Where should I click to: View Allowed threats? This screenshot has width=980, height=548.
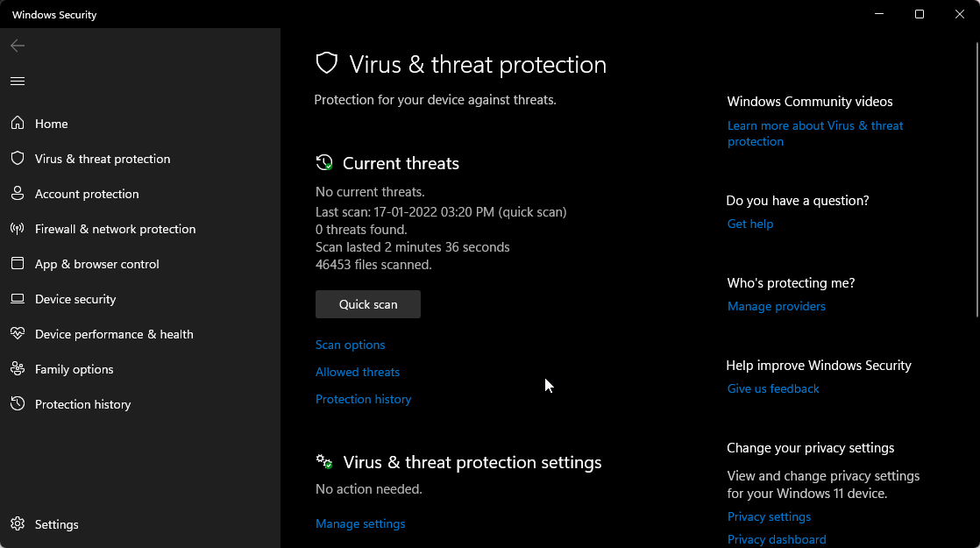pos(357,372)
